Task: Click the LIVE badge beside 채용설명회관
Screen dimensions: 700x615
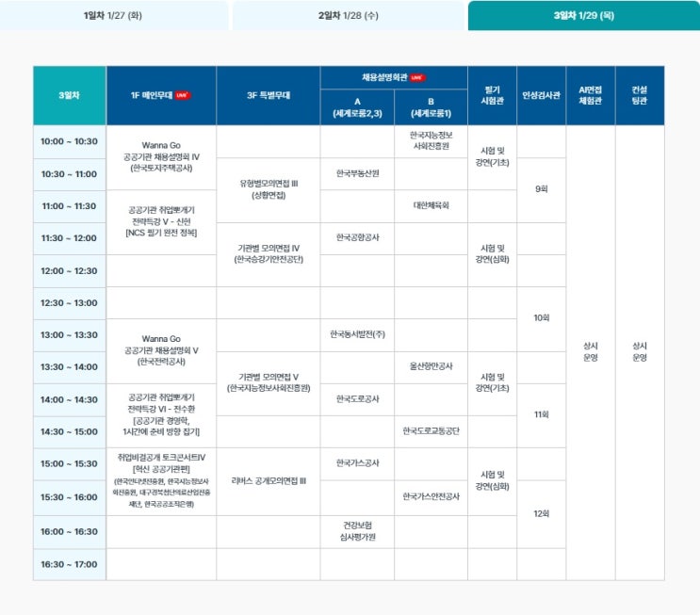Action: click(x=417, y=77)
